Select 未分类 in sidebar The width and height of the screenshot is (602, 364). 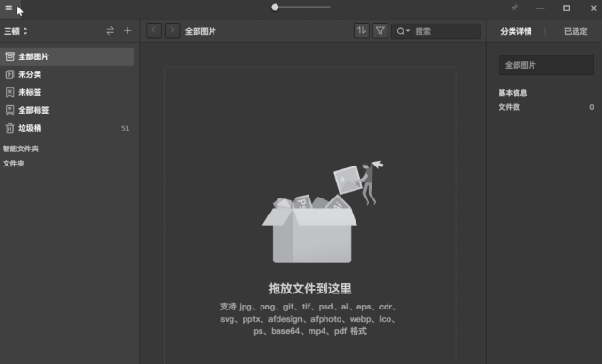tap(67, 74)
